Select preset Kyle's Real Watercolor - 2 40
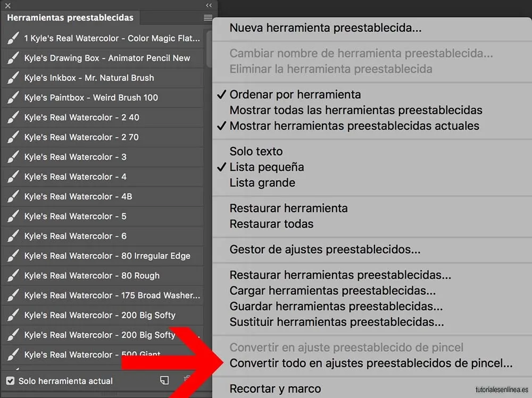 coord(103,118)
